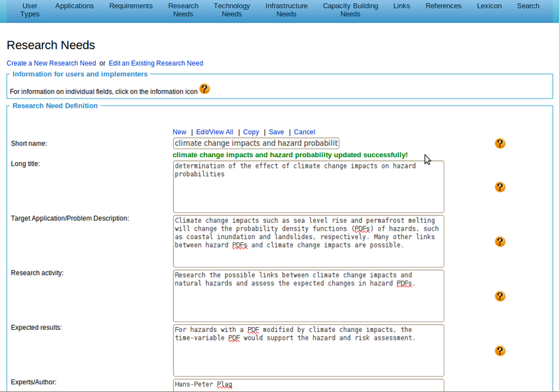Screen dimensions: 559x392
Task: Open the Requirements menu item
Action: click(131, 6)
